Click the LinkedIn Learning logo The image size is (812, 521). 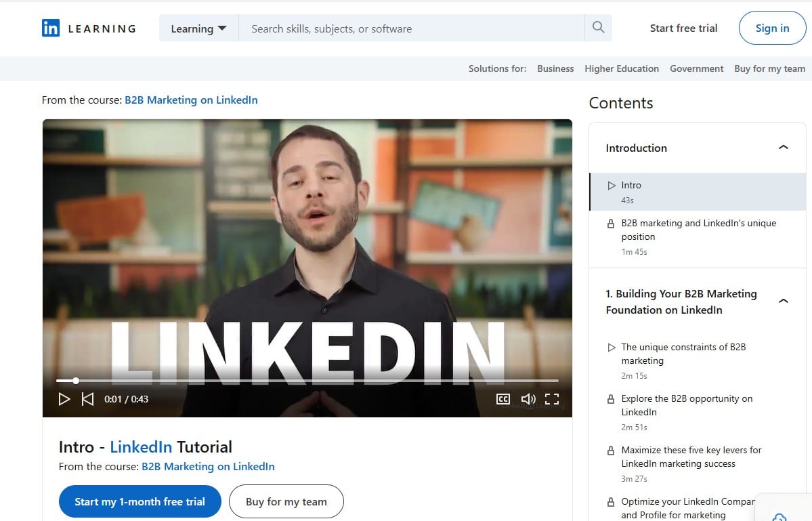[89, 28]
